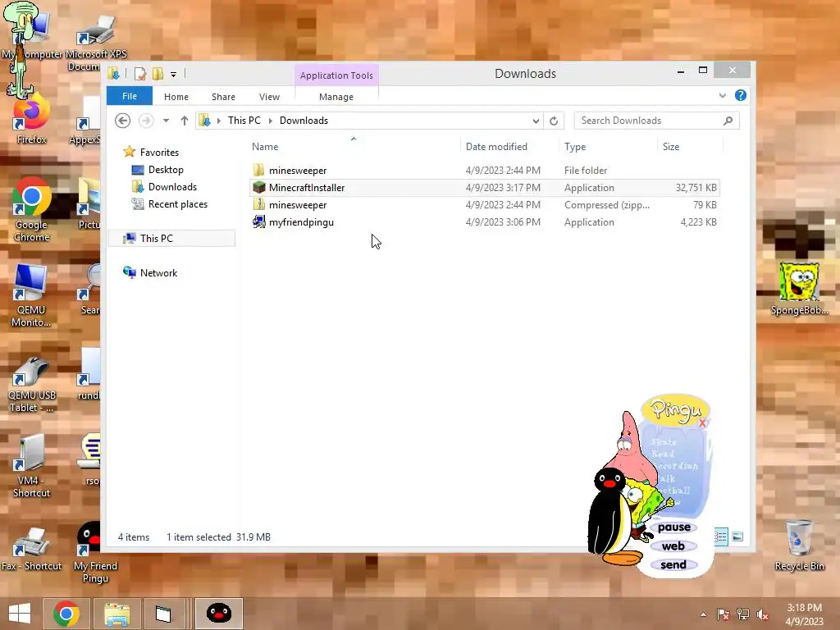
Task: Click the Pingu send button
Action: click(x=673, y=564)
